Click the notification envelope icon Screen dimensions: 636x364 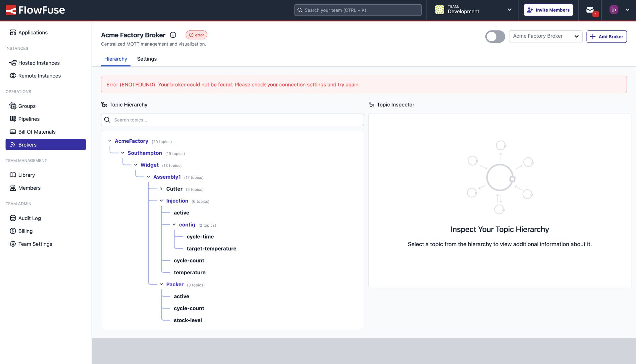[590, 10]
